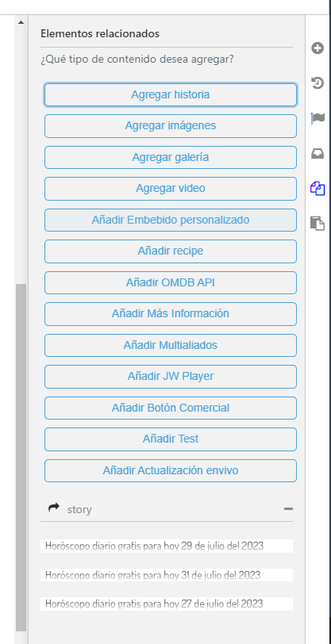Image resolution: width=331 pixels, height=644 pixels.
Task: Open Horóscopo 31 de julio story
Action: click(167, 574)
